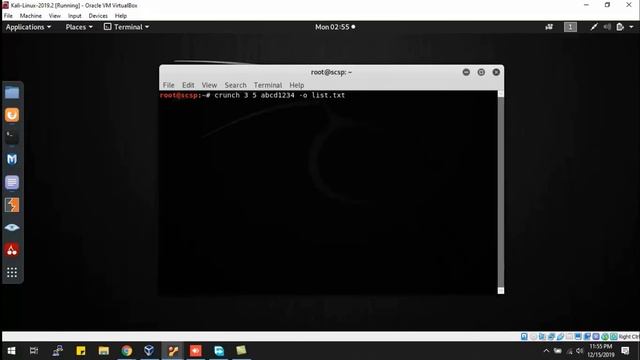Open VirtualBox Machine menu
The width and height of the screenshot is (640, 360).
click(31, 16)
